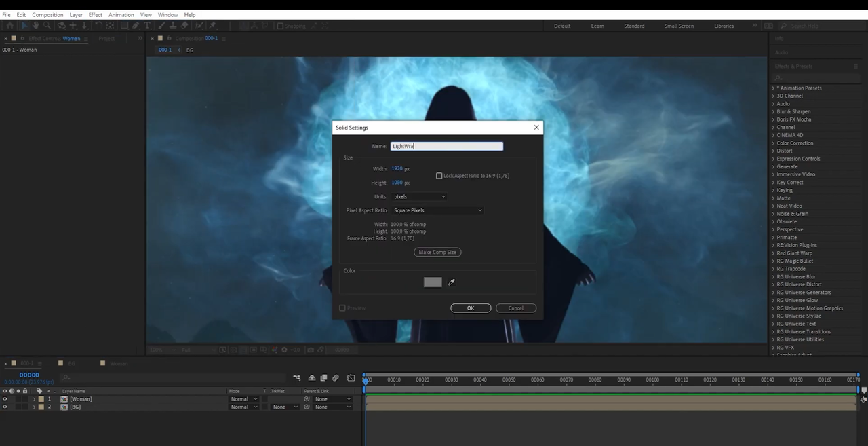
Task: Click the timeline current time 00000 display
Action: click(x=29, y=375)
